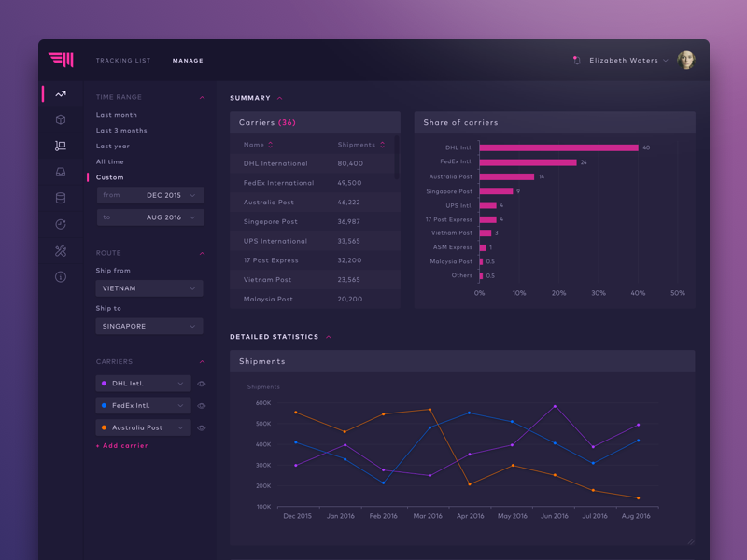Screen dimensions: 747x560
Task: Open the statistics trend icon in sidebar
Action: coord(61,94)
